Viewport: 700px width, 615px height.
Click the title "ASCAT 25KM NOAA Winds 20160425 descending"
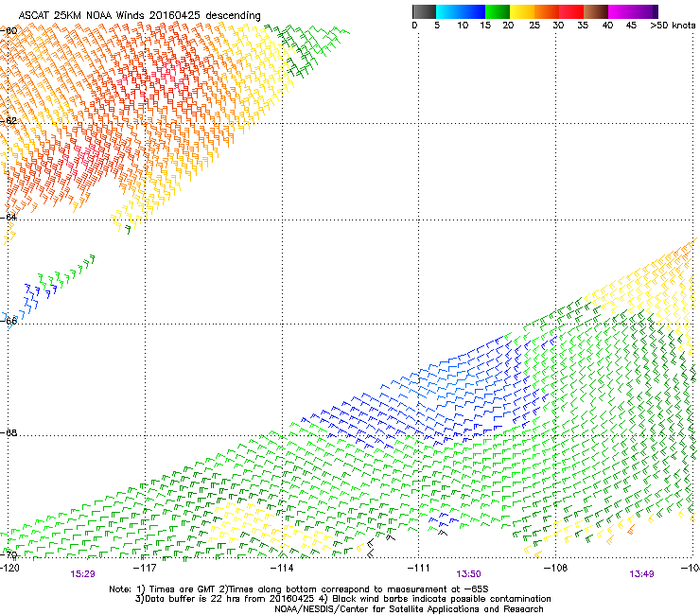(x=139, y=15)
